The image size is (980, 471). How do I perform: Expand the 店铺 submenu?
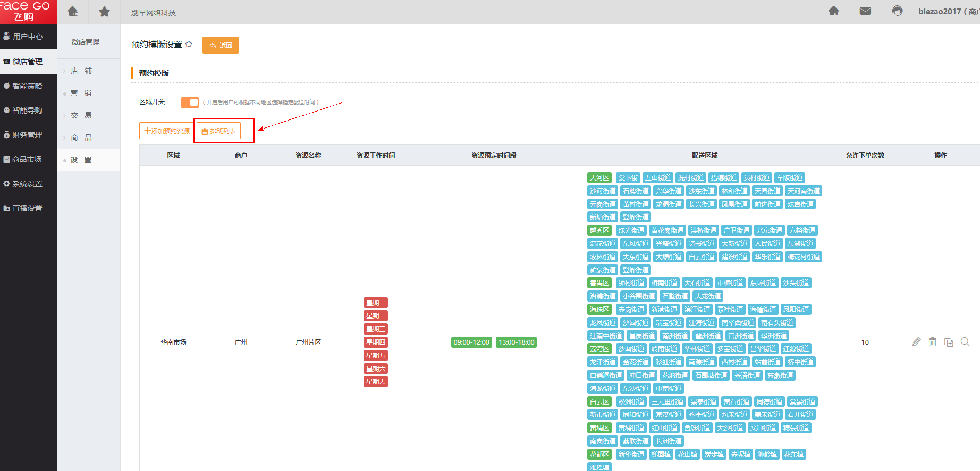[x=81, y=71]
